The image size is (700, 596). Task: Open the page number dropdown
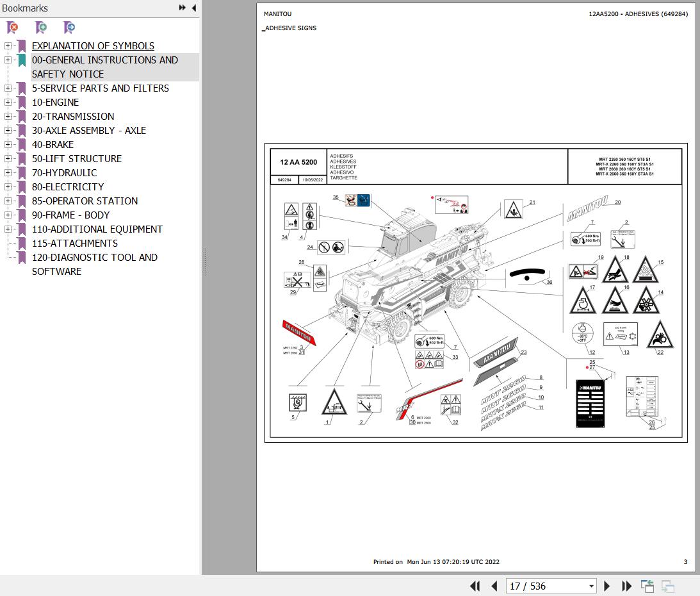click(x=591, y=586)
